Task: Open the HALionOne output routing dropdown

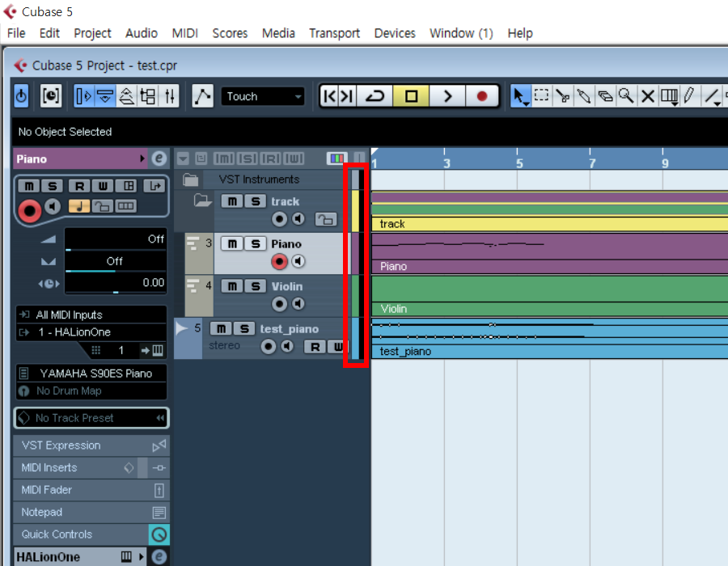Action: (91, 332)
